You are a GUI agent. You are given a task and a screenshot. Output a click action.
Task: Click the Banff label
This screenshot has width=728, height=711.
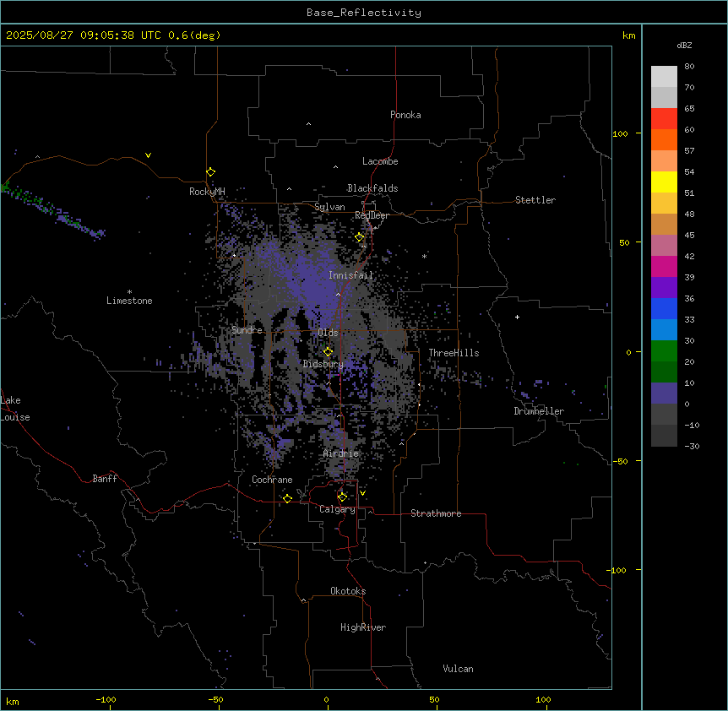pyautogui.click(x=105, y=479)
